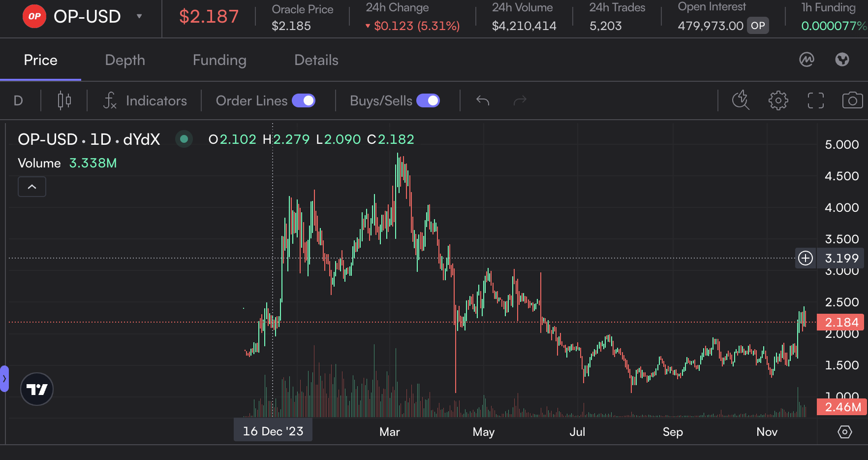The image size is (868, 460).
Task: Switch to the Funding tab
Action: pos(219,60)
